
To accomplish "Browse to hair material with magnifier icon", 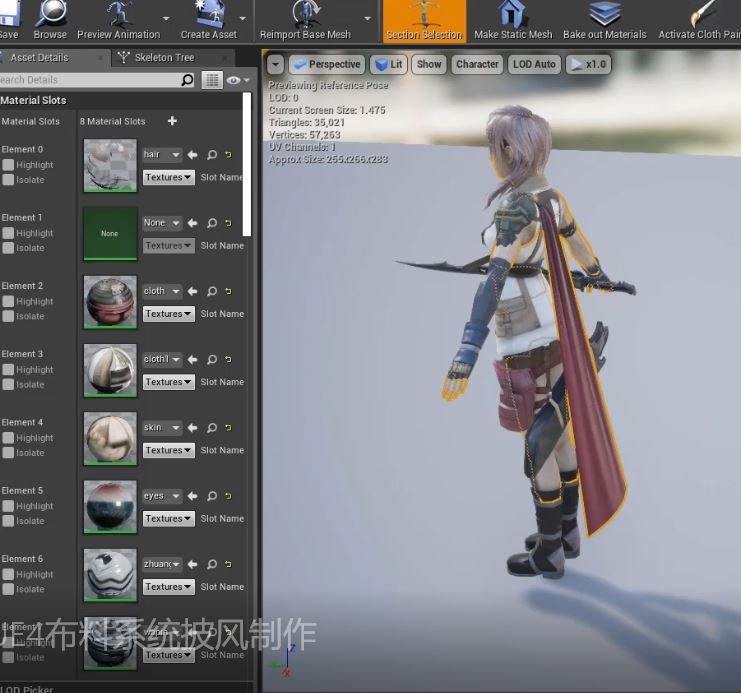I will (211, 155).
